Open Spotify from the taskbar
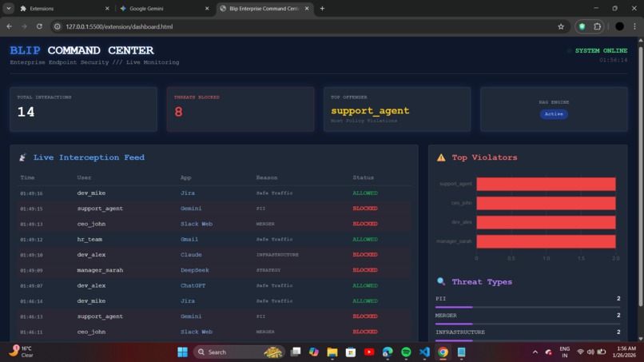The width and height of the screenshot is (644, 362). (x=406, y=352)
